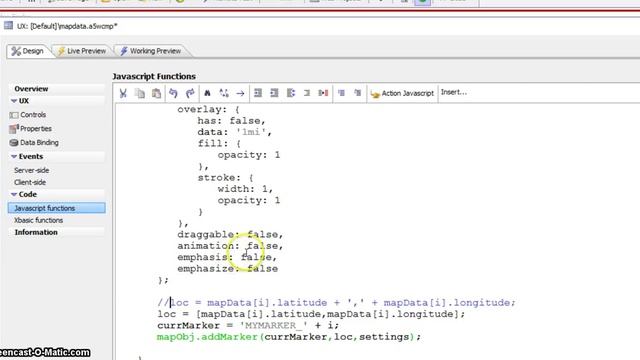
Task: Open Controls in the sidebar
Action: (x=33, y=115)
